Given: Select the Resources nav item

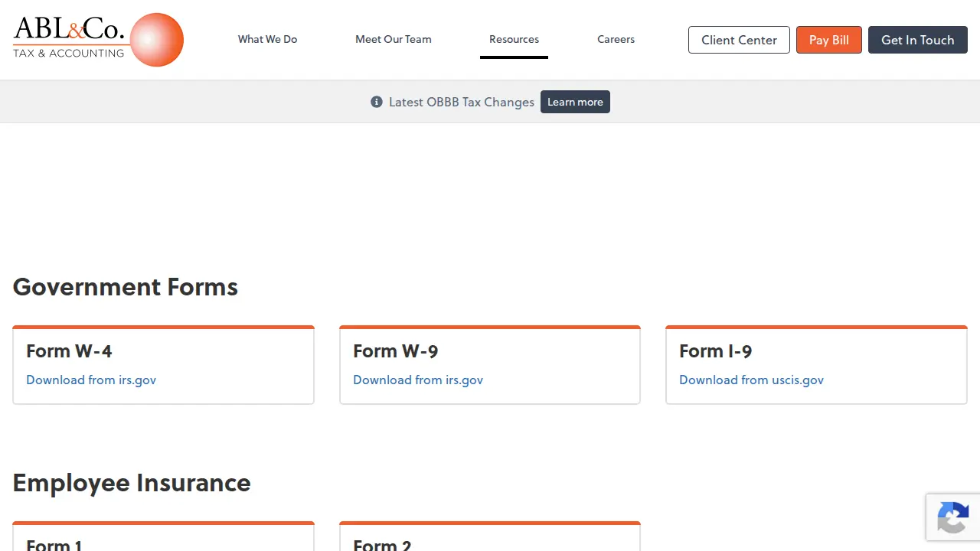Looking at the screenshot, I should (514, 39).
